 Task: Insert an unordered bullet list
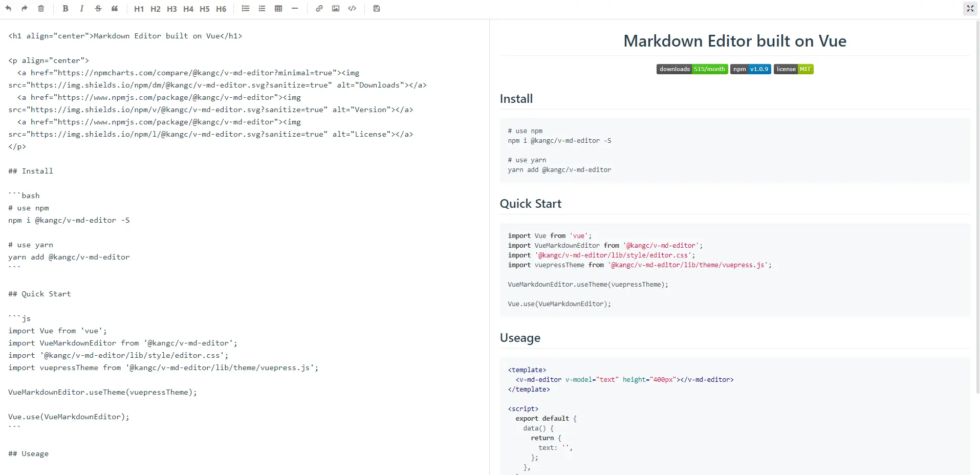coord(246,9)
